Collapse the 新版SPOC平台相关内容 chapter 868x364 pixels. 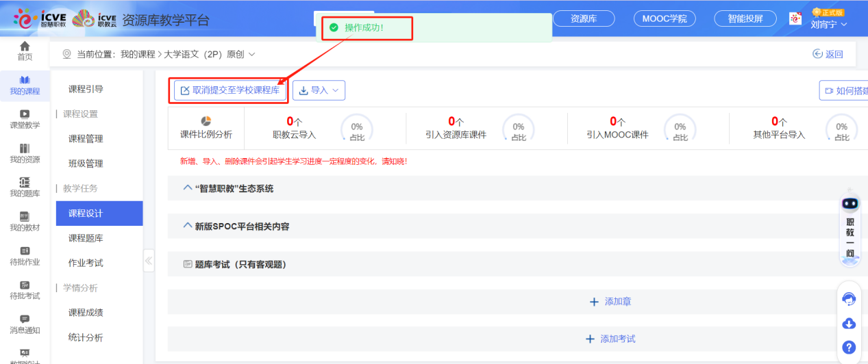[188, 226]
